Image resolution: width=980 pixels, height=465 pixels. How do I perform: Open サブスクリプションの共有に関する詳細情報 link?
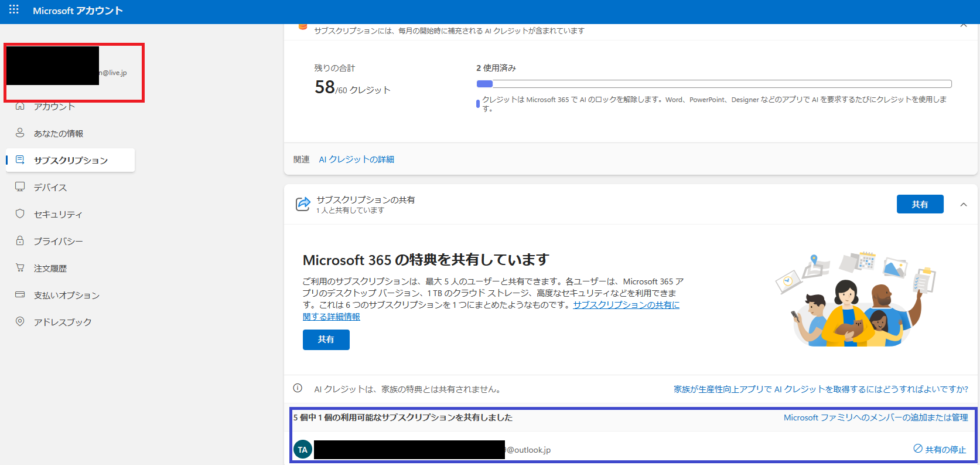click(491, 311)
